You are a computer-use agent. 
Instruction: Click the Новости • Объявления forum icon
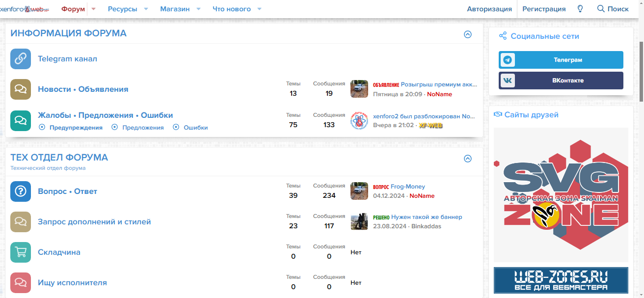(21, 89)
